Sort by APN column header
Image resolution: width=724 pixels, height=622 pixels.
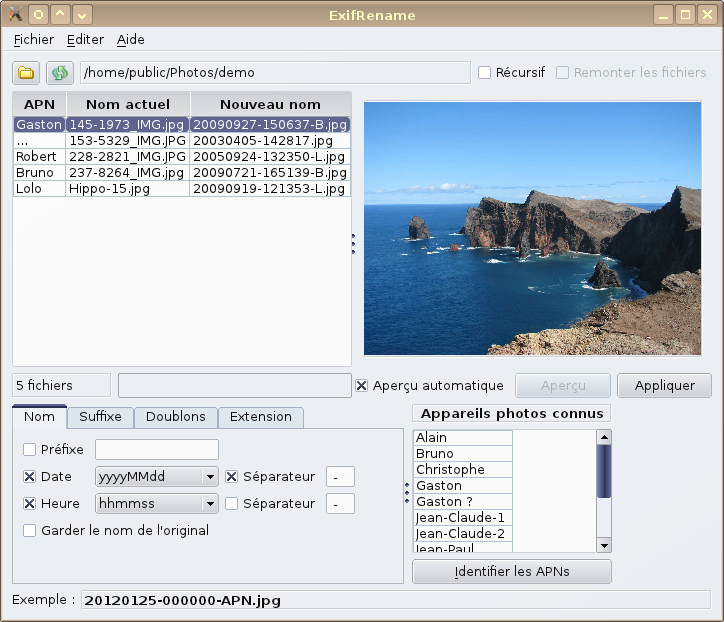click(x=39, y=104)
